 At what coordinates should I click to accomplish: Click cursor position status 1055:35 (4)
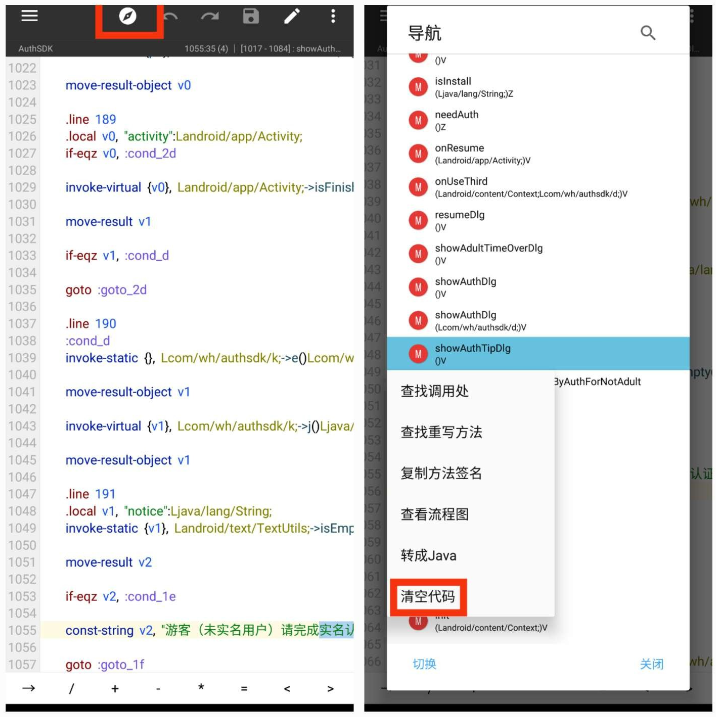pyautogui.click(x=206, y=48)
